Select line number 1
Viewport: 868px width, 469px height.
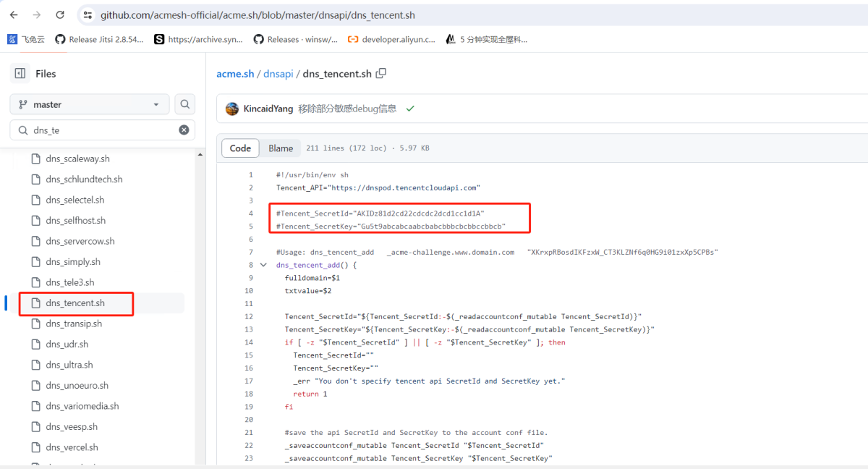(251, 174)
